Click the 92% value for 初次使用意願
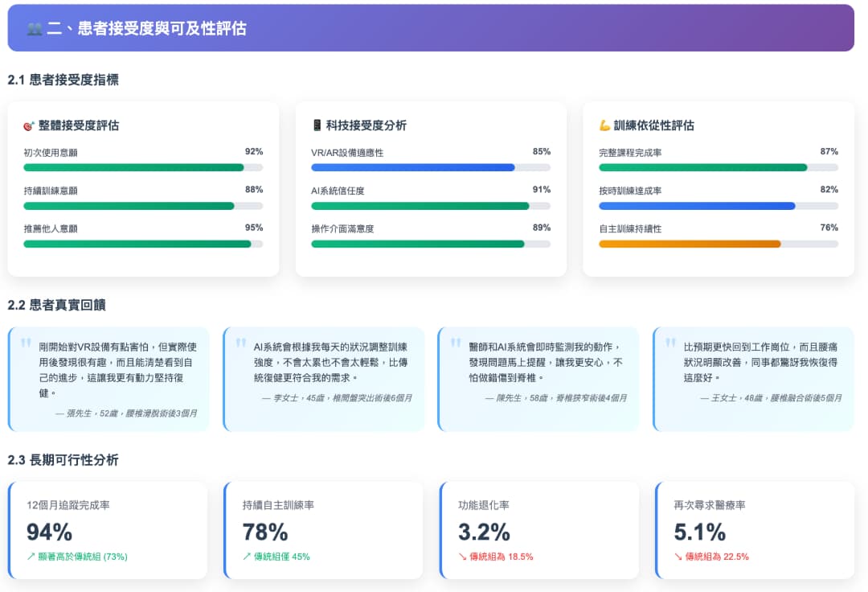 [x=254, y=152]
